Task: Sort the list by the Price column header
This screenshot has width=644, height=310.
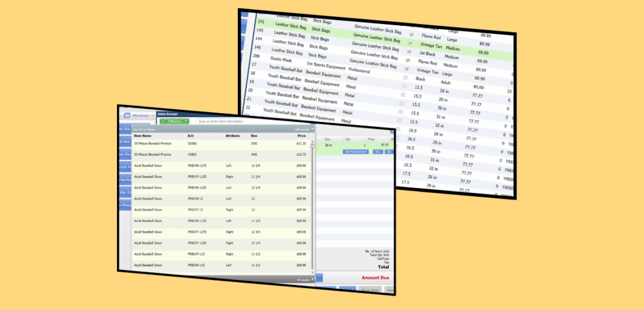Action: (x=302, y=136)
